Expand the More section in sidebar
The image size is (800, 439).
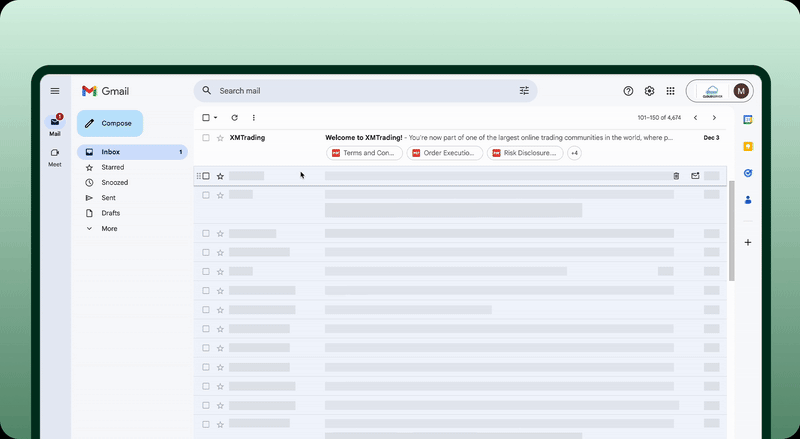[x=108, y=229]
